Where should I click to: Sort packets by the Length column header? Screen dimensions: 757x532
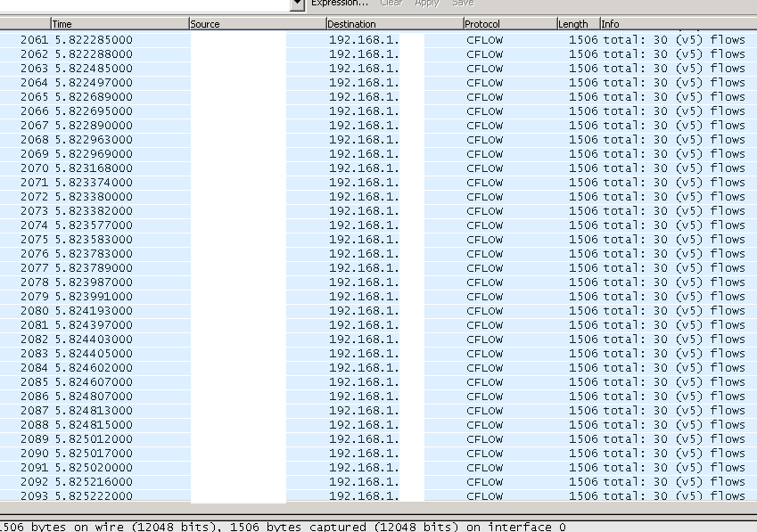tap(579, 24)
